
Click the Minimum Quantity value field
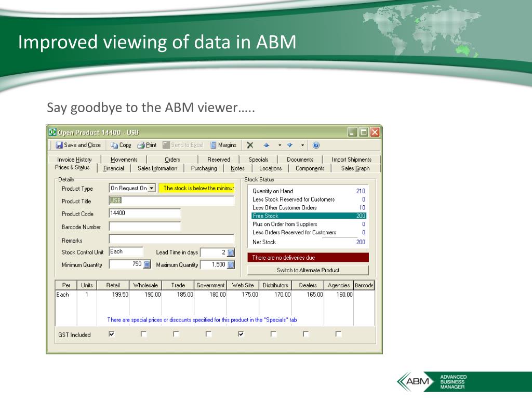[126, 264]
